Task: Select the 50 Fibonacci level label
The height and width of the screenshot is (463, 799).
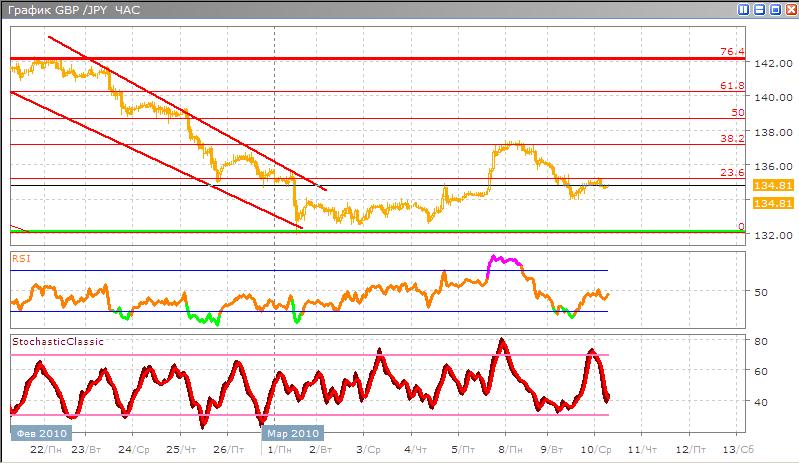Action: pyautogui.click(x=737, y=113)
